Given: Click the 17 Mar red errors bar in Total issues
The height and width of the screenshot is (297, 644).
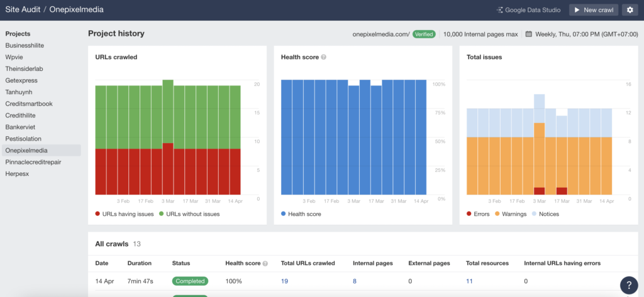Looking at the screenshot, I should [x=562, y=191].
